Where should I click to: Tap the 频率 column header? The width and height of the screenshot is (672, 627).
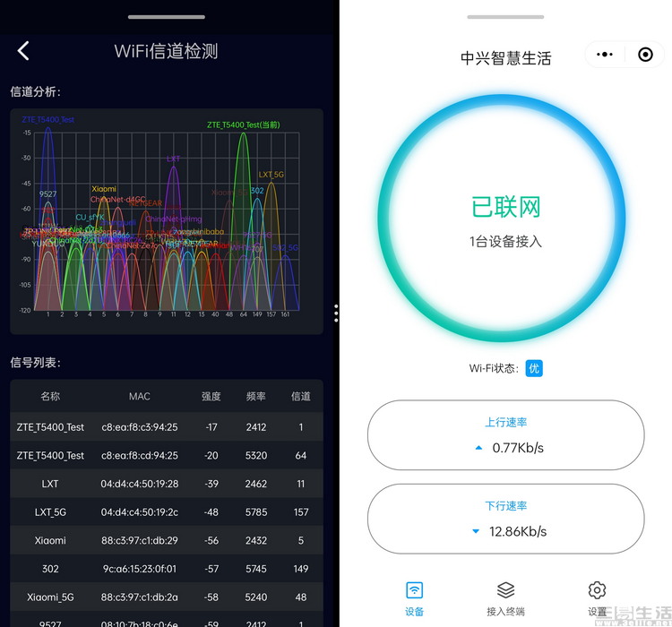point(256,396)
